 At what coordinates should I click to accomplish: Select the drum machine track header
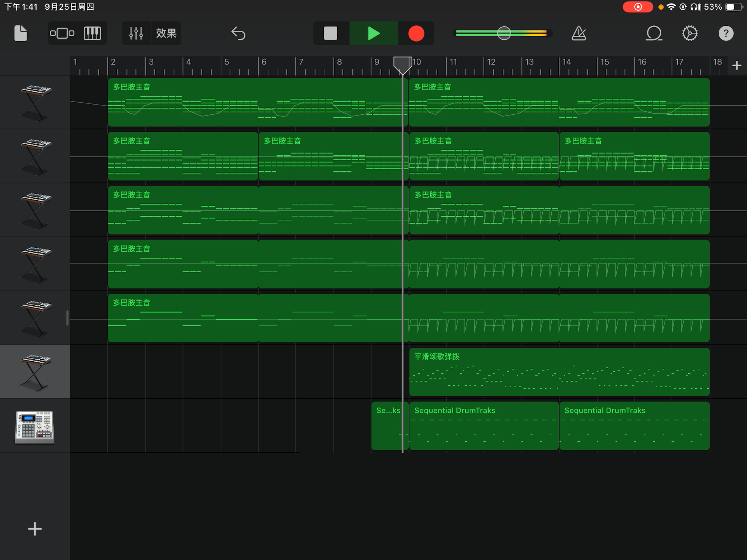pyautogui.click(x=35, y=427)
